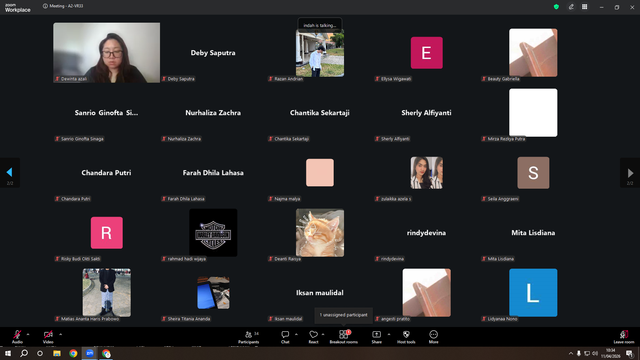Open the Chat panel
This screenshot has width=640, height=360.
[285, 337]
